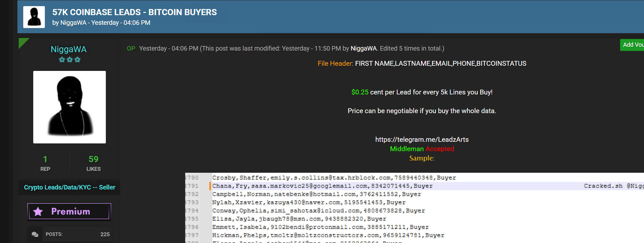This screenshot has width=644, height=243.
Task: Click the red Accepted text
Action: point(440,149)
